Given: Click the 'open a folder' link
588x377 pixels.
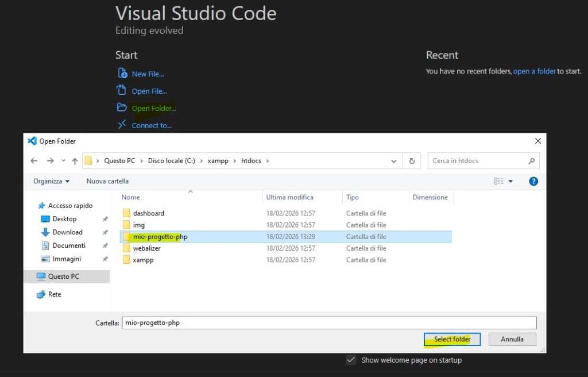Looking at the screenshot, I should click(x=534, y=71).
